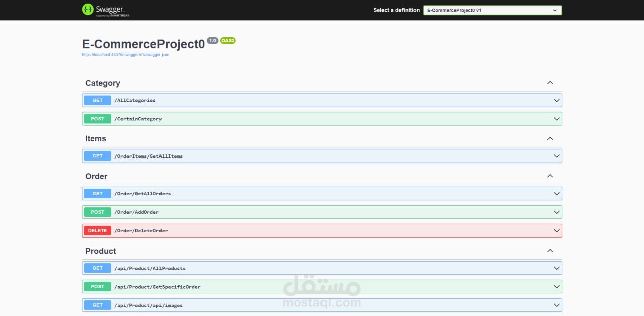Screen dimensions: 644x316
Task: Collapse the Category section
Action: 550,83
